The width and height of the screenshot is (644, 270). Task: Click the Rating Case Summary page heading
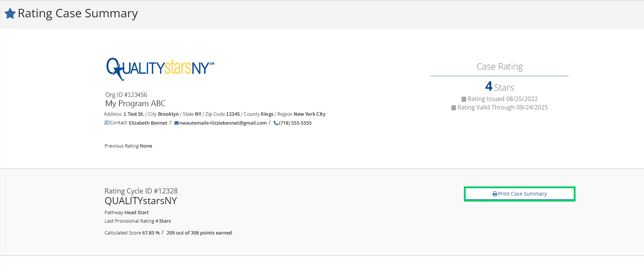tap(78, 13)
